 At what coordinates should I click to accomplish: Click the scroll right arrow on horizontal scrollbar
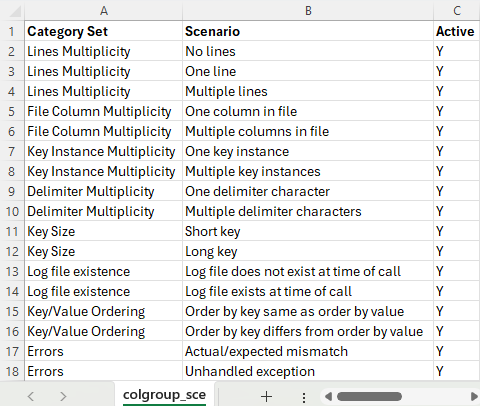pos(474,396)
